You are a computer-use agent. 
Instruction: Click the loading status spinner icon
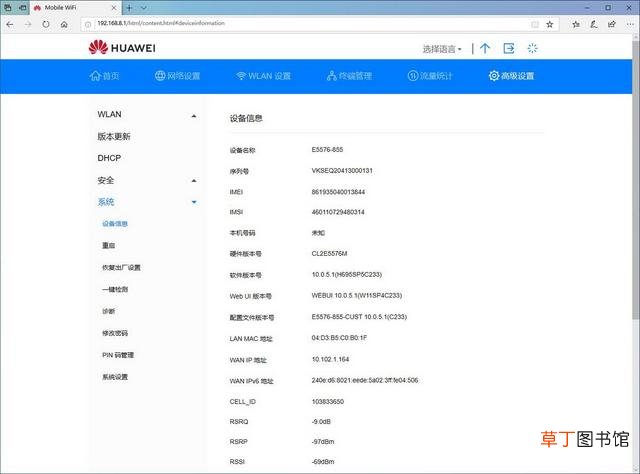532,49
